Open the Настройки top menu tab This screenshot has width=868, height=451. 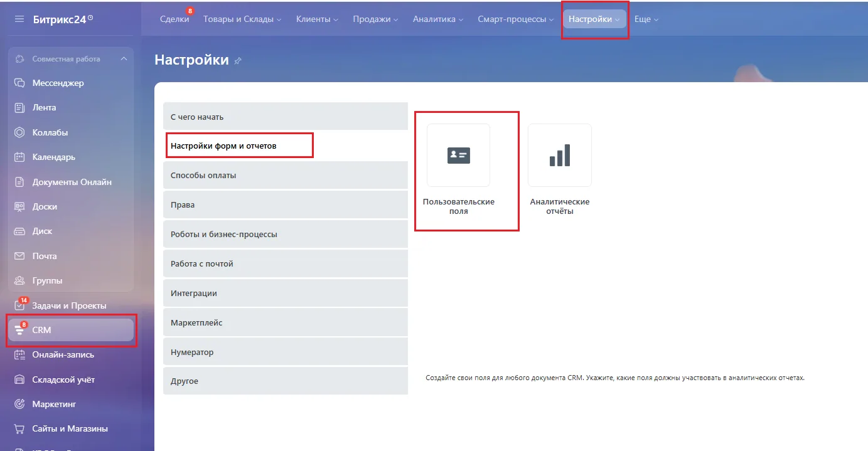594,19
